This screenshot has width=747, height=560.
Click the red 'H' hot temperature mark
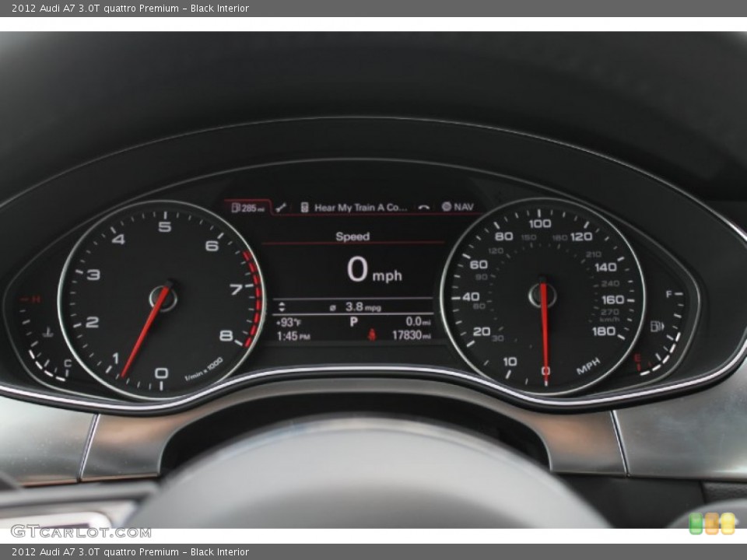tap(36, 299)
